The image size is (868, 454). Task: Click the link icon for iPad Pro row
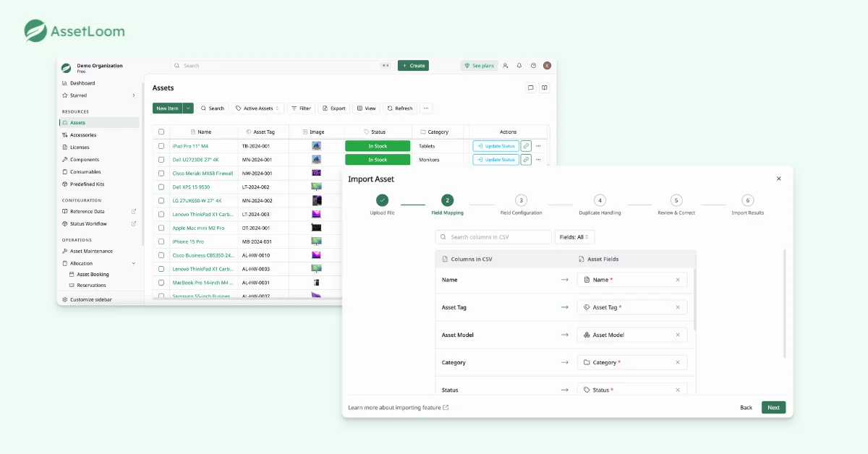pos(526,146)
